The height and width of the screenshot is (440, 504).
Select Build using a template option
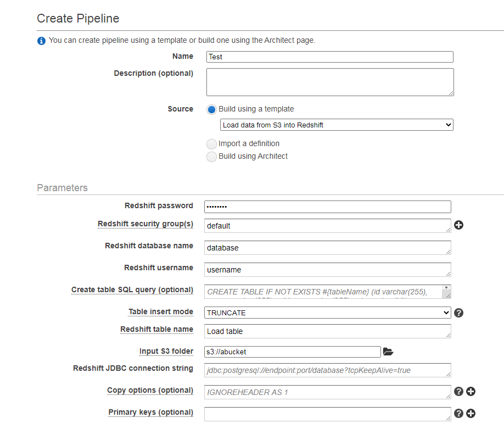pos(211,109)
